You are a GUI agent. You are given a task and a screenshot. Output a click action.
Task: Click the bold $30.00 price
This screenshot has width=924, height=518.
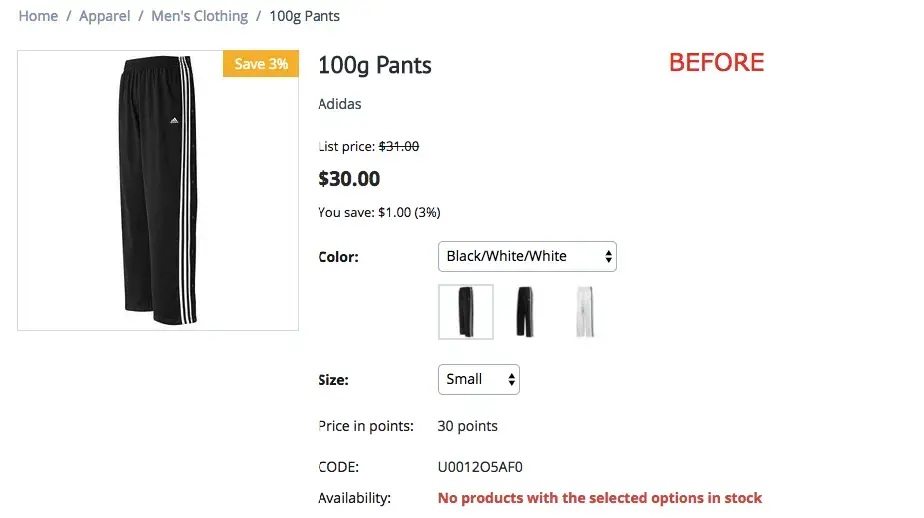[349, 179]
